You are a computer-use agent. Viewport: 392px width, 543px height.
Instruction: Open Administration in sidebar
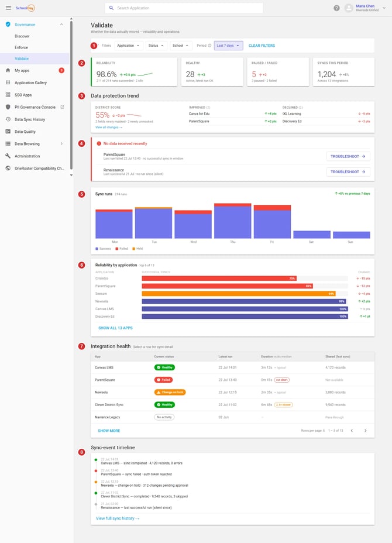(x=27, y=156)
